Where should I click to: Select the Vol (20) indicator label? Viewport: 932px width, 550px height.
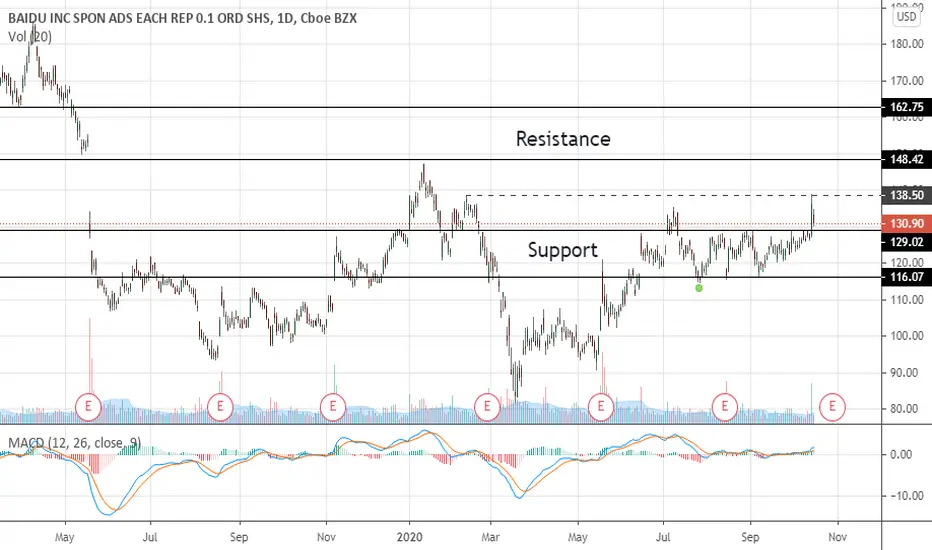(x=30, y=37)
